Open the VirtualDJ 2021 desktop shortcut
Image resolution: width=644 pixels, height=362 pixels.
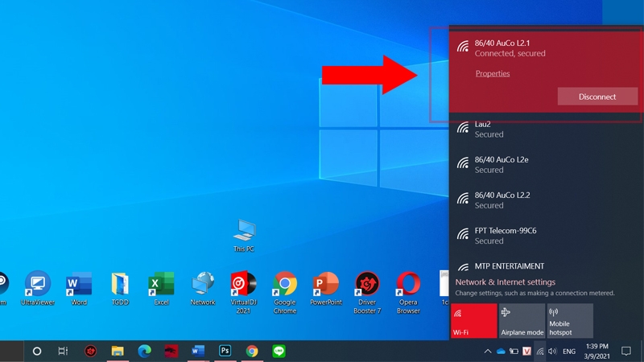244,285
